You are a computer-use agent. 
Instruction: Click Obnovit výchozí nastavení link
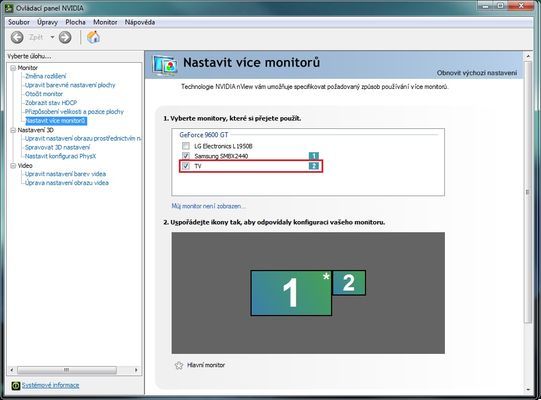coord(477,73)
